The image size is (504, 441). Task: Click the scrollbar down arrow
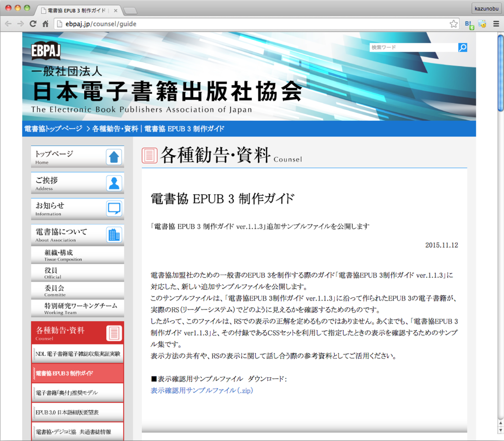click(501, 430)
